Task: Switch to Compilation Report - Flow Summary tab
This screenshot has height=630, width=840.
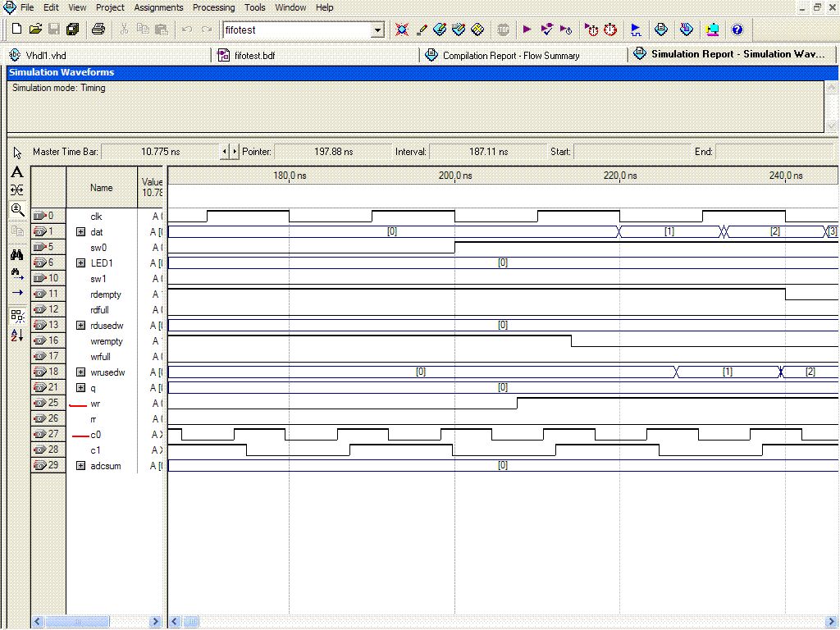Action: [510, 56]
